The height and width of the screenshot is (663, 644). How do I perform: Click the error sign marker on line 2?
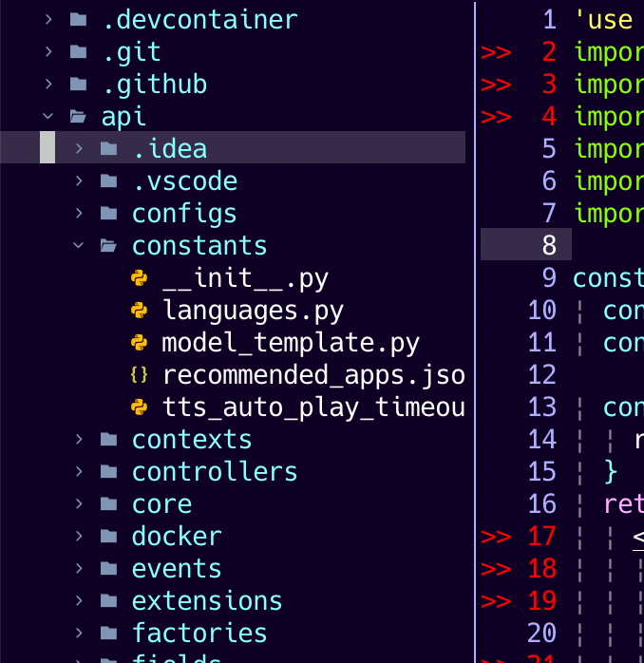496,52
